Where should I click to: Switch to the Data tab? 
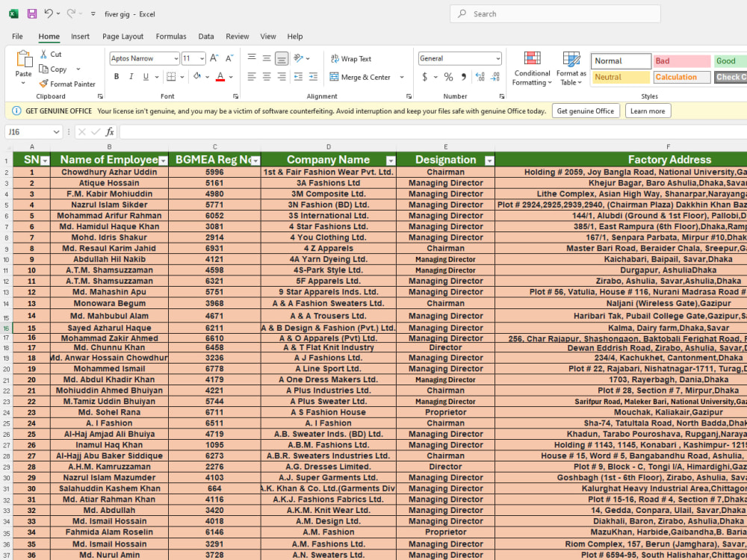click(206, 36)
